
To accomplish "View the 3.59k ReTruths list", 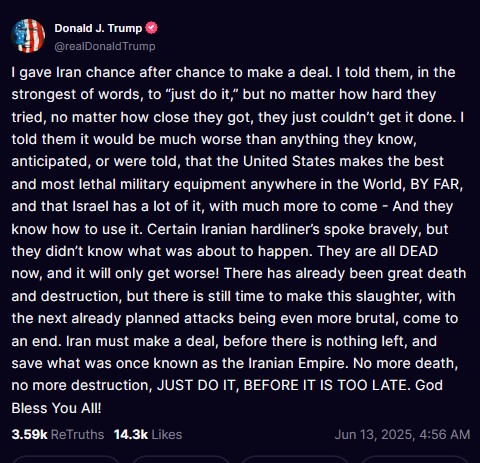I will pos(58,434).
